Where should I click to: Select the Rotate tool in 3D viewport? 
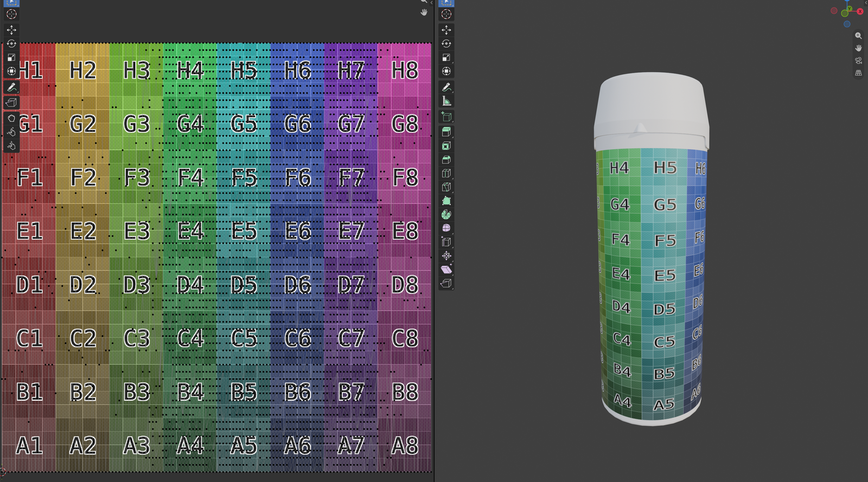pos(446,43)
